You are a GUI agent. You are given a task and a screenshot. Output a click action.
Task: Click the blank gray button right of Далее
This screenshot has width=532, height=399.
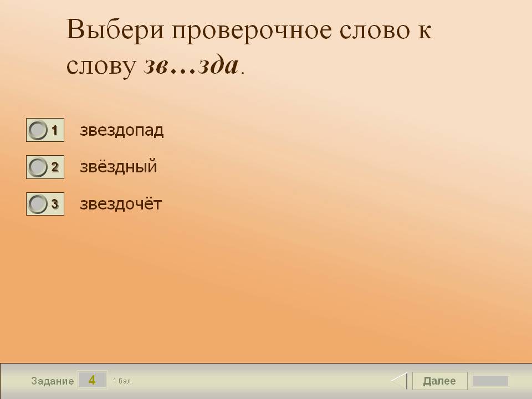(490, 381)
